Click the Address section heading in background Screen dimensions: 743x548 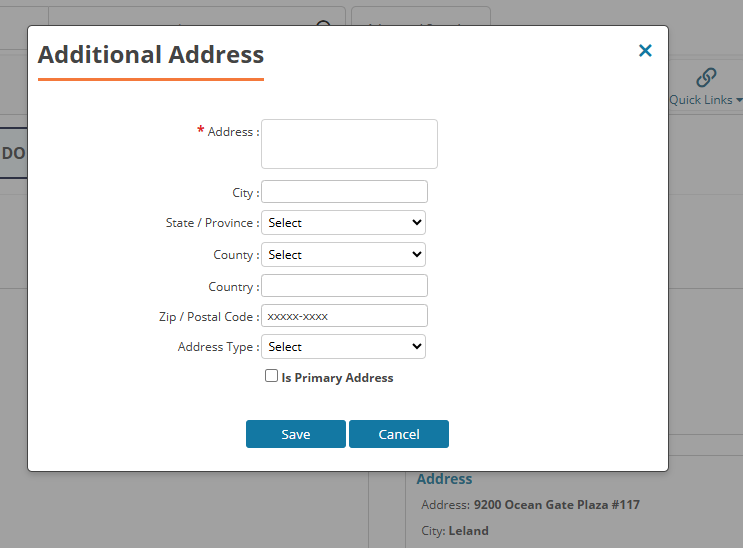tap(444, 479)
